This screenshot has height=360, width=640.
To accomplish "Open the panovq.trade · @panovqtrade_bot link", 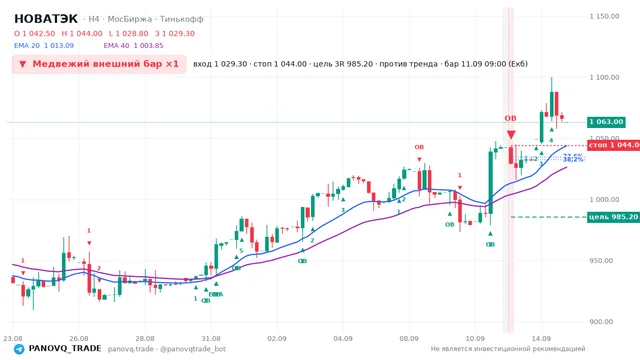I will coord(167,349).
